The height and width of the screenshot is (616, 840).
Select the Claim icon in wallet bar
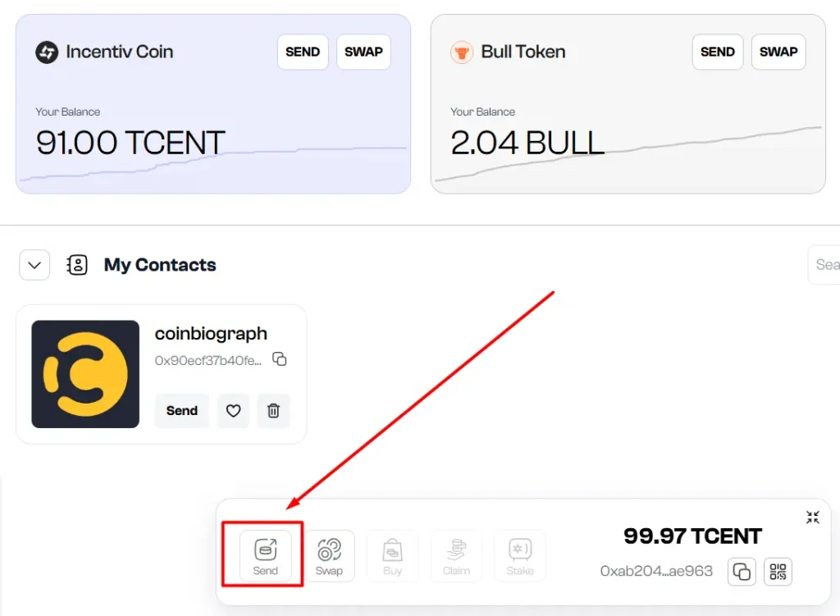pos(456,555)
